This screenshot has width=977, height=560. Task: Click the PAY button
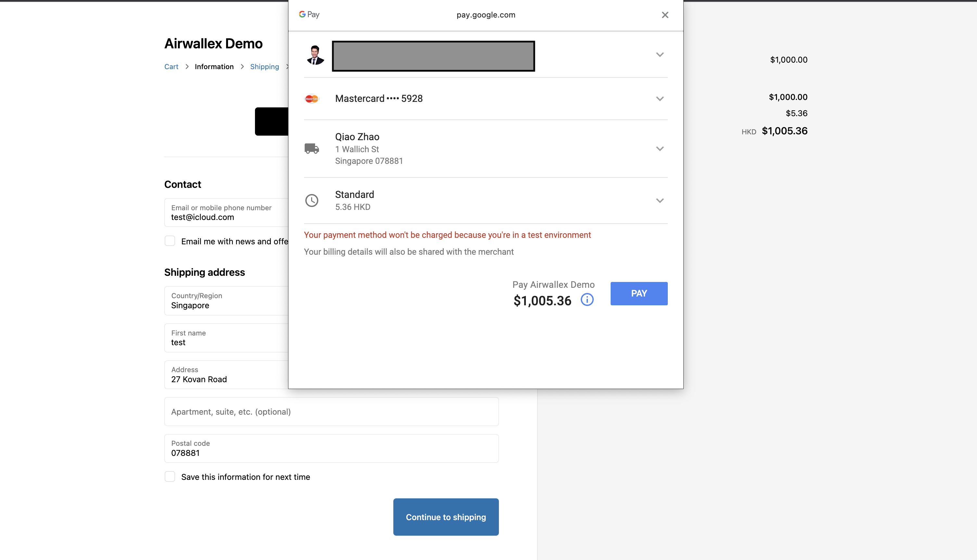639,293
